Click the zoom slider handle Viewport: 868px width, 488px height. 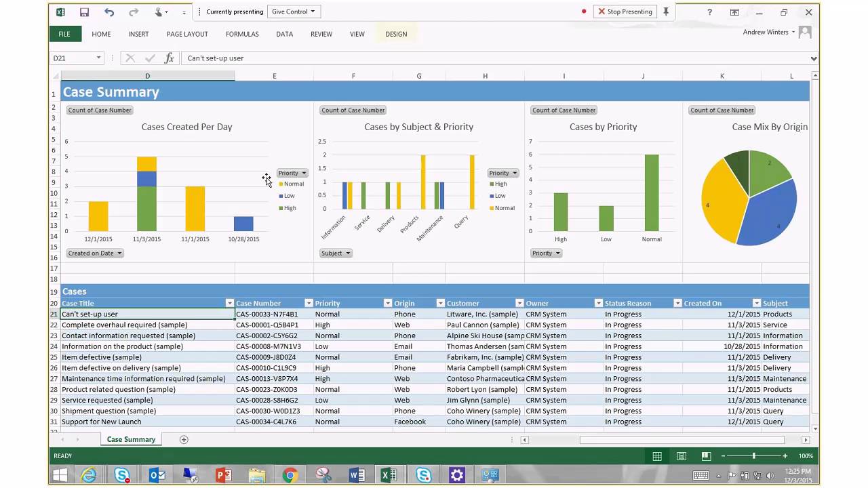tap(754, 456)
